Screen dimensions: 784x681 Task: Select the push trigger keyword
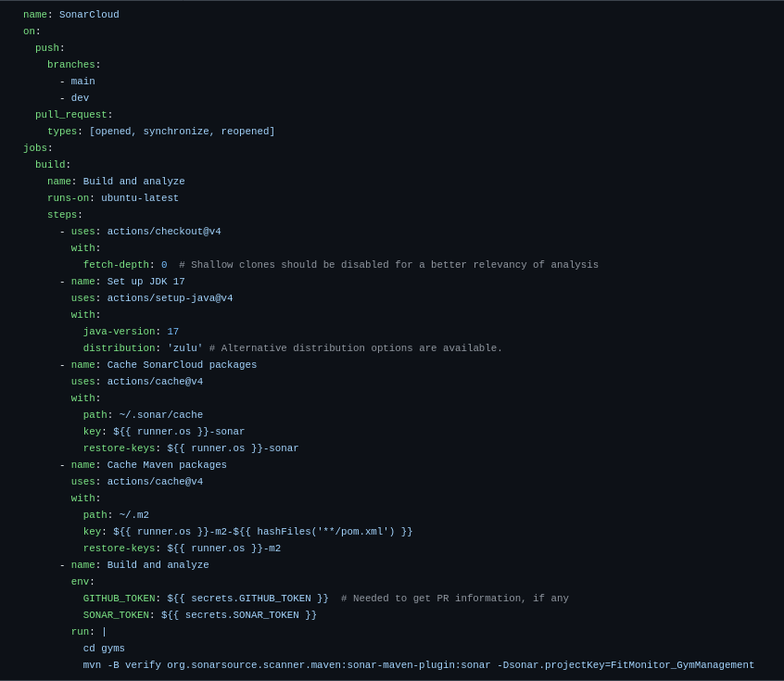(47, 47)
